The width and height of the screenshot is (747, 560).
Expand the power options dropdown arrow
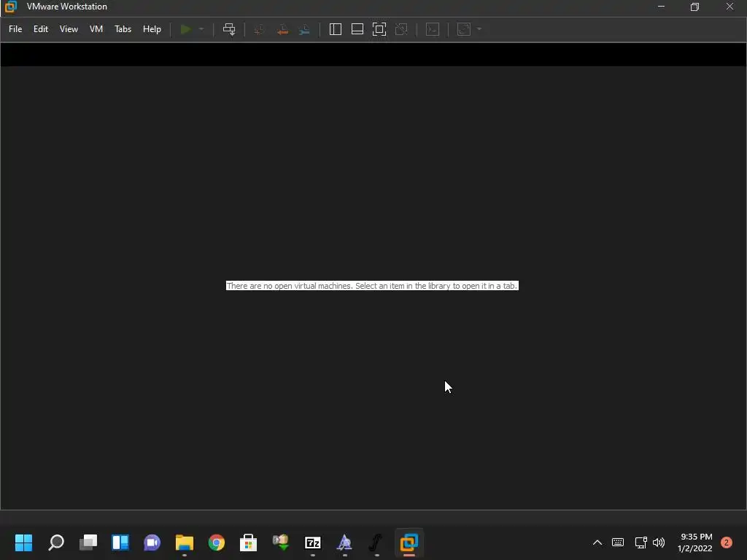click(201, 29)
